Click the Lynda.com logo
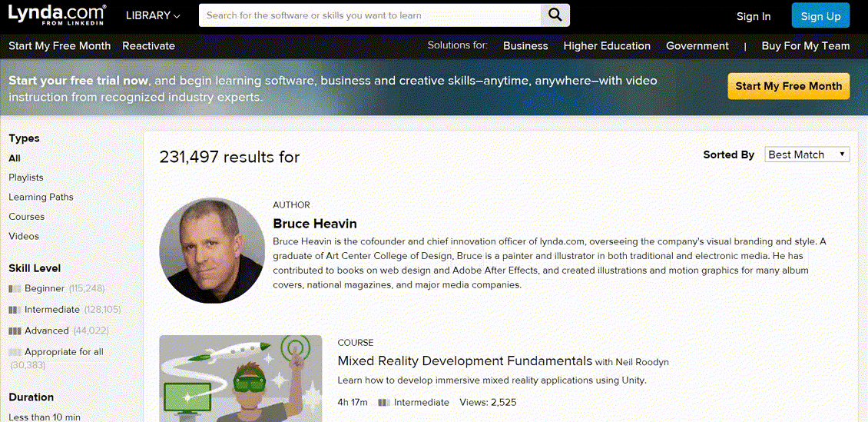868x422 pixels. (57, 15)
